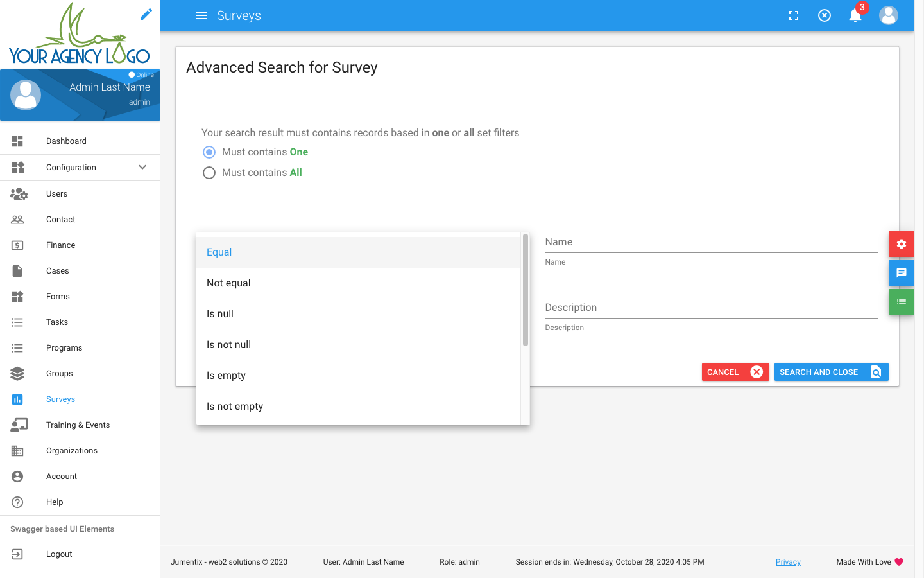This screenshot has width=924, height=578.
Task: Expand the Configuration submenu chevron
Action: (142, 167)
